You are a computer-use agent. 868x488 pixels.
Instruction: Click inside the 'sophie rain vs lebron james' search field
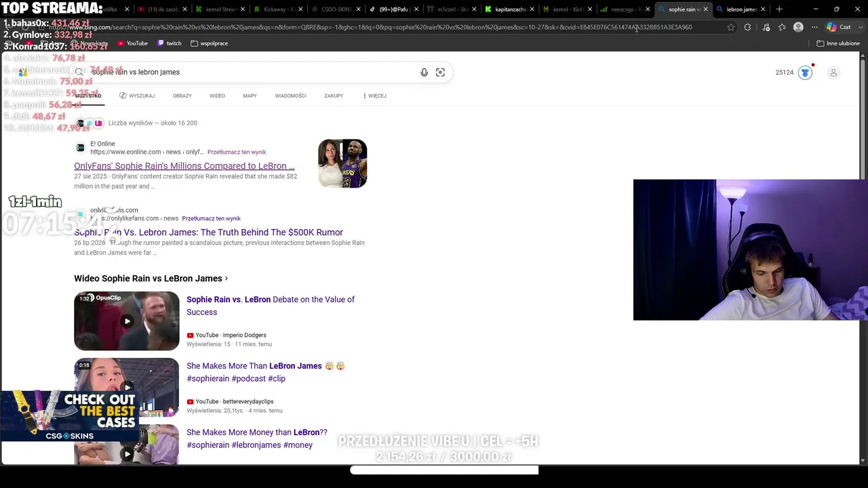pos(251,72)
